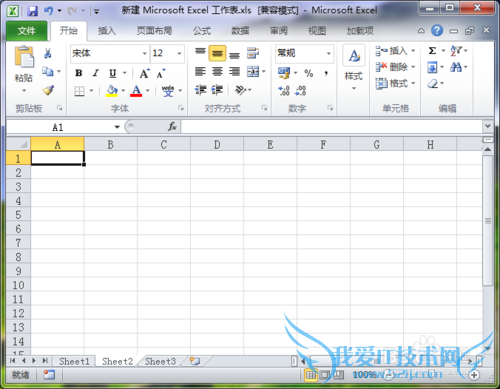The height and width of the screenshot is (389, 500).
Task: Increase decimal places
Action: click(x=284, y=90)
